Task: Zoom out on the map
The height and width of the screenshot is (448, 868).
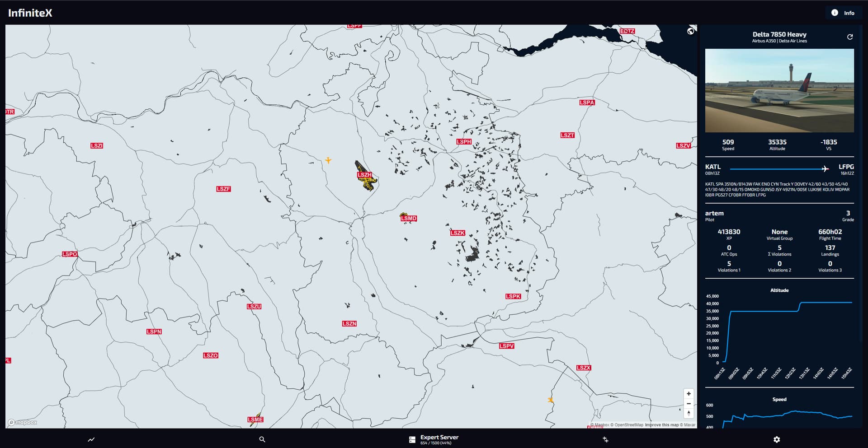Action: (x=689, y=404)
